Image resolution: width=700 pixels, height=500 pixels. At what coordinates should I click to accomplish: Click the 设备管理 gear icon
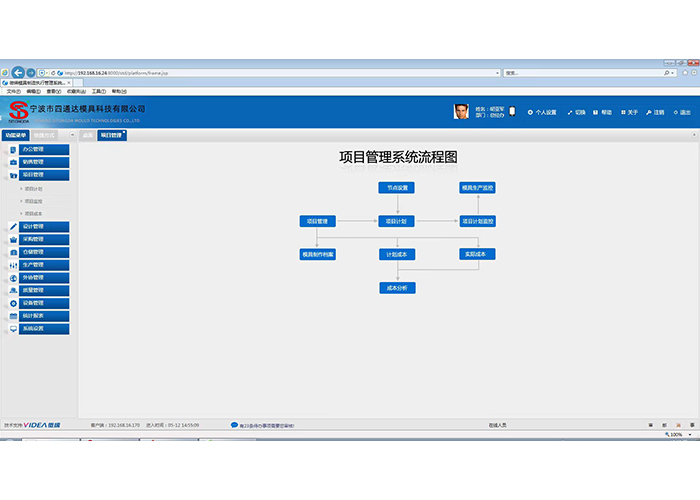[x=13, y=303]
